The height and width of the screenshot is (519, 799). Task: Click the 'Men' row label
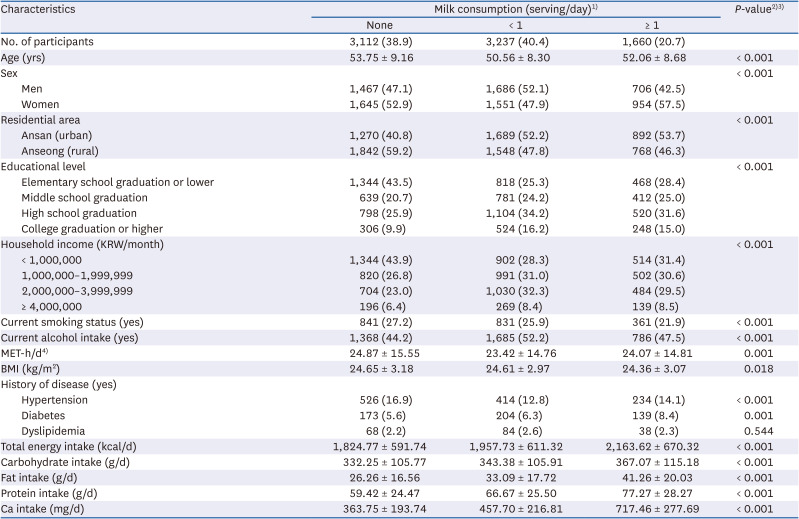pos(32,89)
